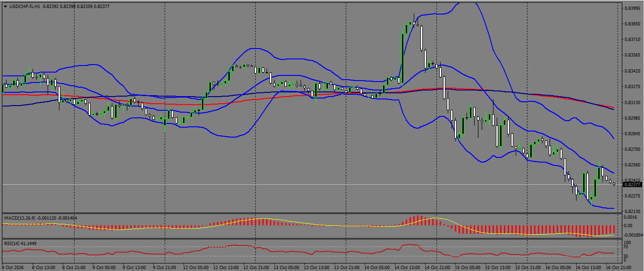Click the 9 Oct 13:00 time label
The width and height of the screenshot is (644, 271).
tap(134, 267)
